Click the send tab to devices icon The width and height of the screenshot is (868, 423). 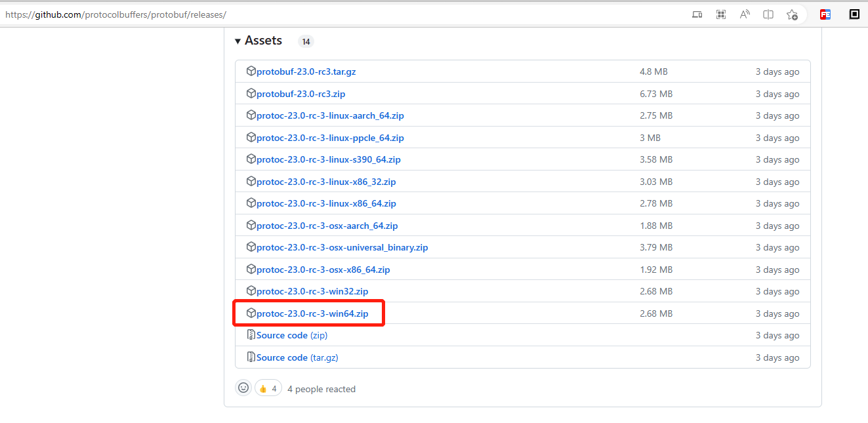[x=697, y=14]
